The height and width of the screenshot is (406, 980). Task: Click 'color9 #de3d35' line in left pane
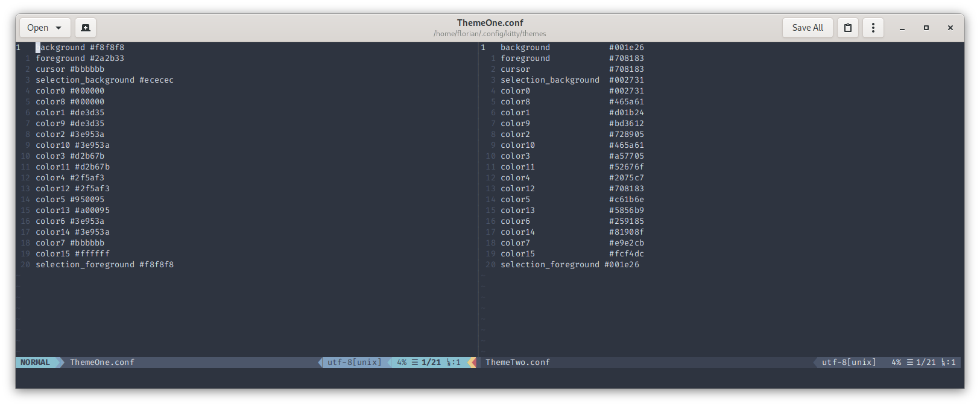[70, 124]
